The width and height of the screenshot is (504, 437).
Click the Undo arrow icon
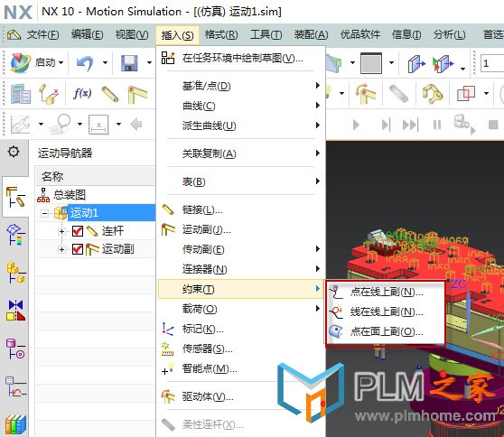(85, 62)
